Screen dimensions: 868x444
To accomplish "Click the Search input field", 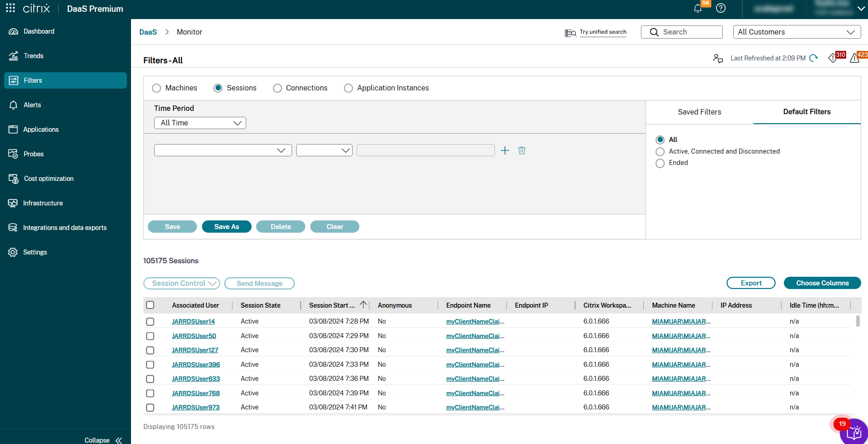I will coord(681,32).
